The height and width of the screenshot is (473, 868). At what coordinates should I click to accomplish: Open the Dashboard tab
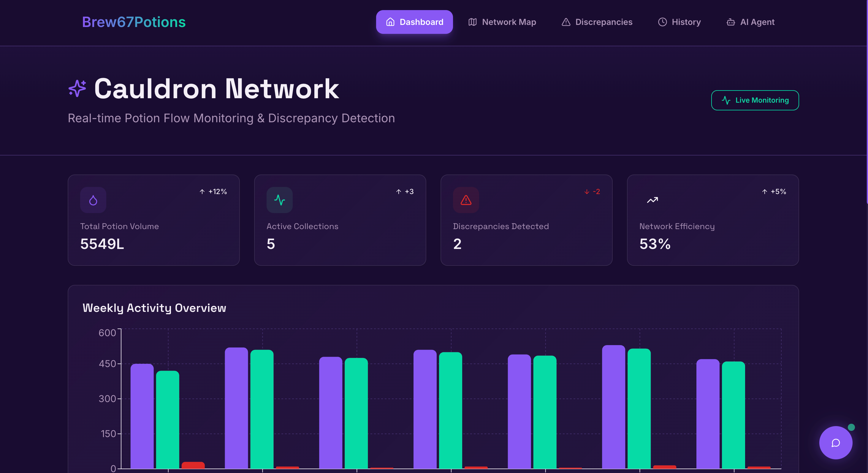point(414,22)
